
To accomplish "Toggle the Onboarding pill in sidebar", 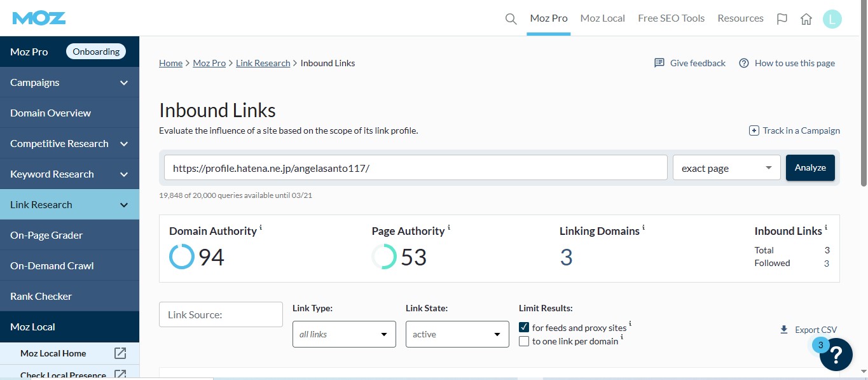I will pos(96,52).
